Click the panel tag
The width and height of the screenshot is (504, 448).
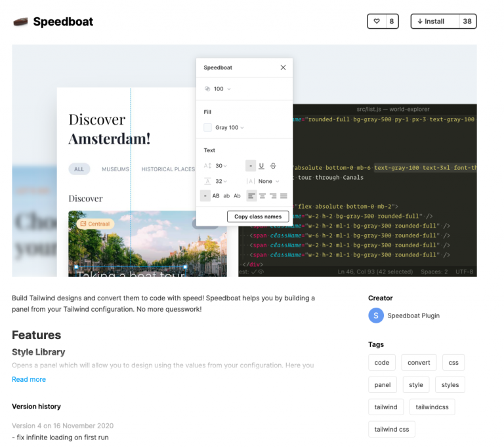tap(383, 384)
